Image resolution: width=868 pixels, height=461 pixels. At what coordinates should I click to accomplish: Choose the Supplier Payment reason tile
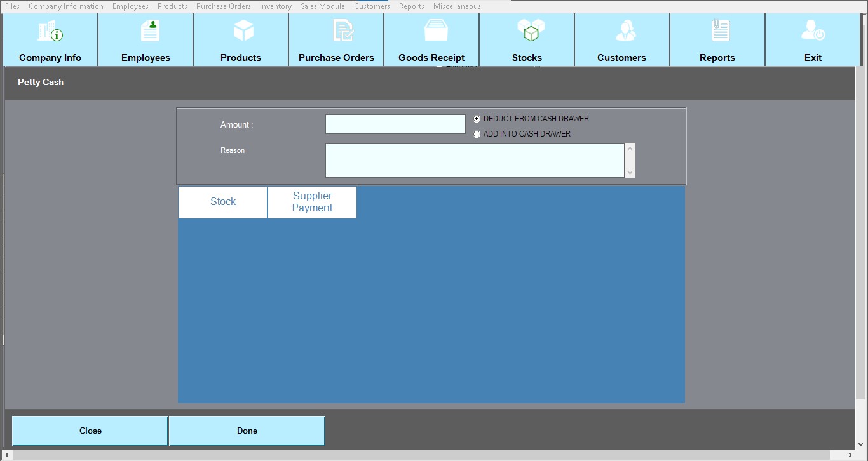coord(312,202)
